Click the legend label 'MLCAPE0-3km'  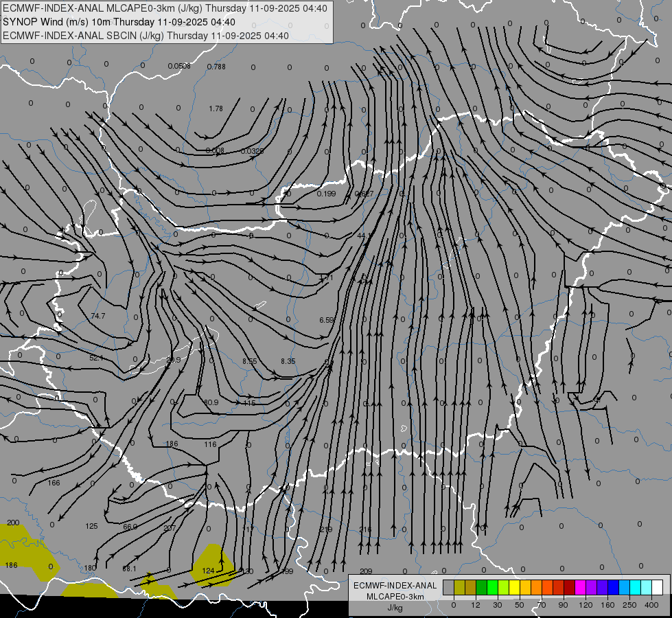tap(395, 596)
